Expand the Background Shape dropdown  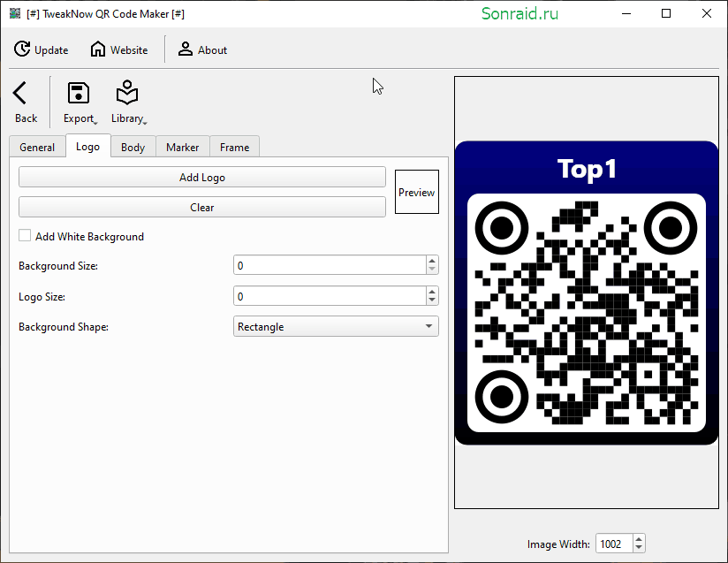(x=336, y=326)
